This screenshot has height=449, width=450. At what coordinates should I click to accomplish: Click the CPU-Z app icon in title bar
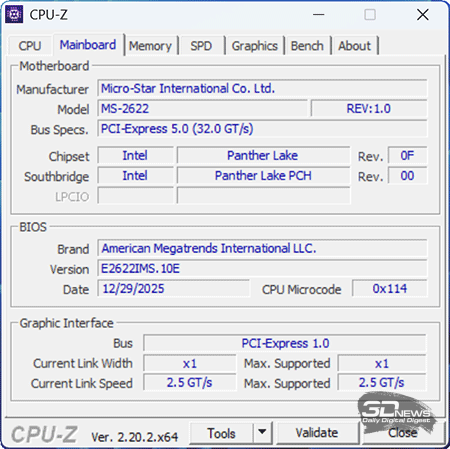[x=14, y=14]
